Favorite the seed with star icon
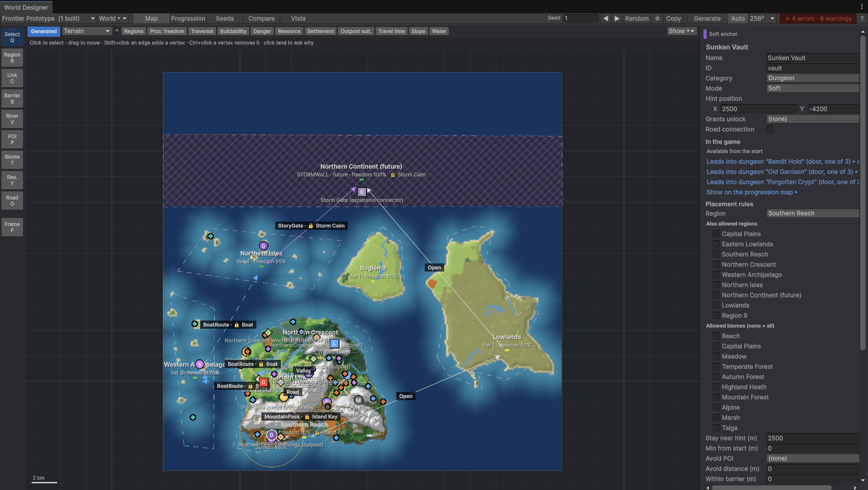 (x=657, y=18)
